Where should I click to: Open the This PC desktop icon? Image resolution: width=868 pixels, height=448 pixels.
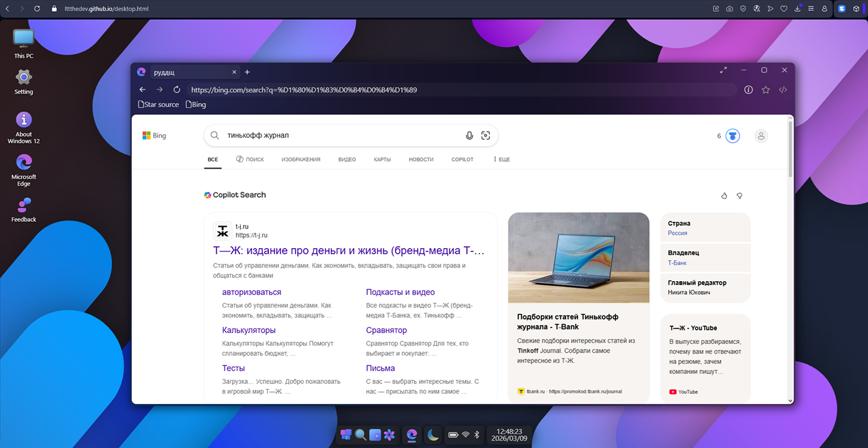point(23,43)
